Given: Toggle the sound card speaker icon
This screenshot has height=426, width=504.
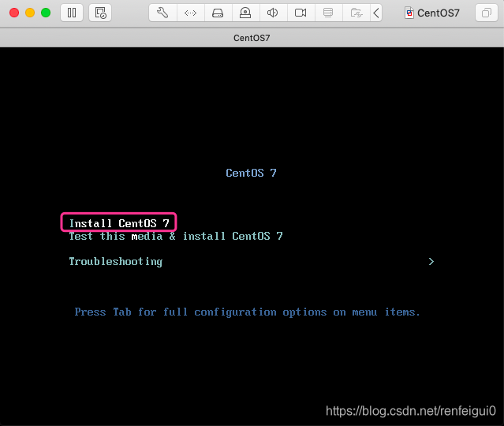Looking at the screenshot, I should [x=273, y=13].
